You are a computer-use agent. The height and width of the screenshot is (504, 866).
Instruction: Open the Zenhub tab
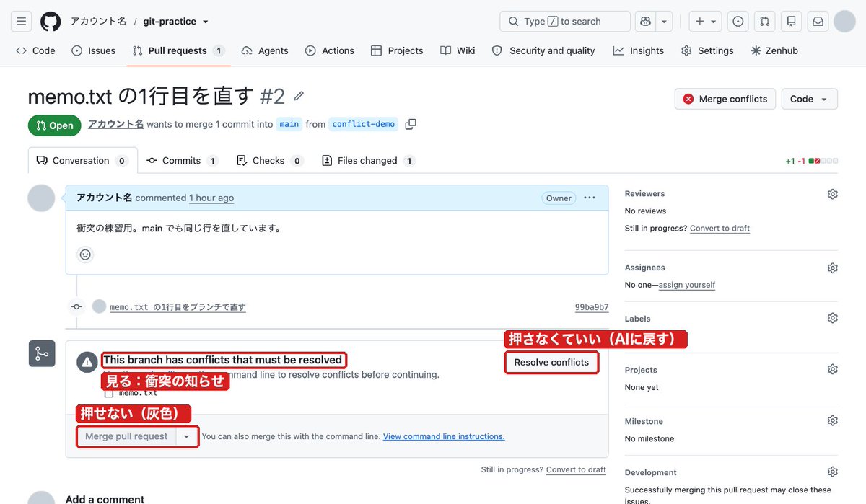[774, 50]
